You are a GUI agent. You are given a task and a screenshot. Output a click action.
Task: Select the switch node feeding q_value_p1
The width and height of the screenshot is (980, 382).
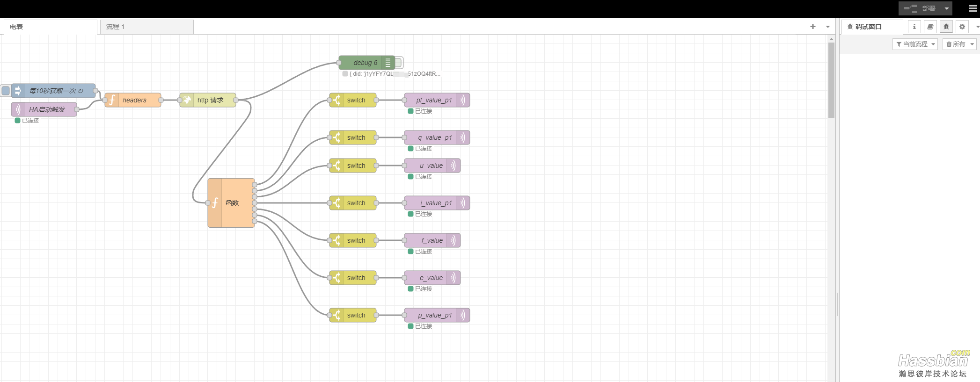(x=353, y=137)
